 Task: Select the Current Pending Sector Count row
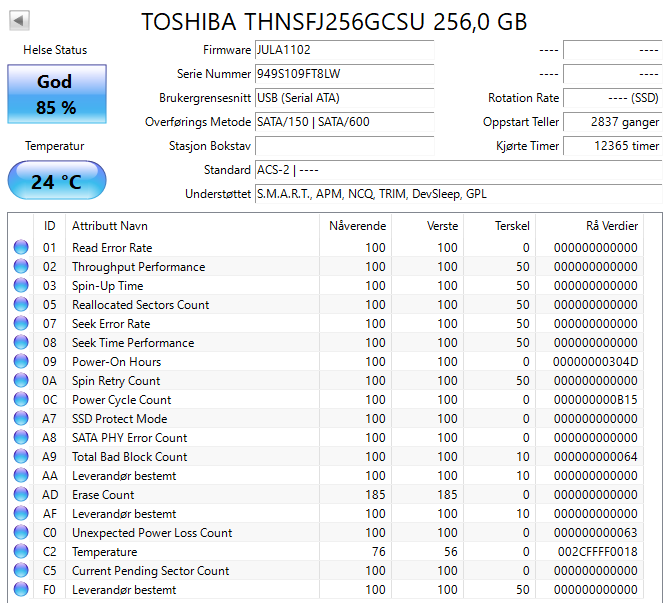(x=150, y=571)
